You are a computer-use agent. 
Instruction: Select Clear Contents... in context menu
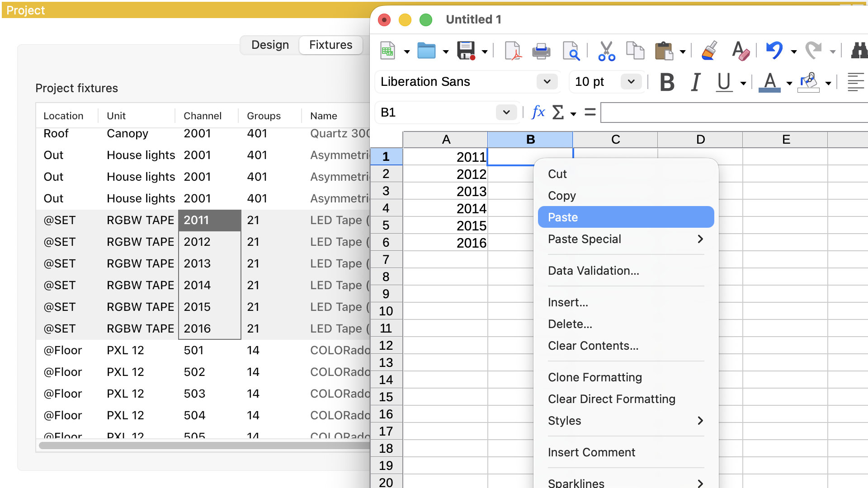point(593,346)
